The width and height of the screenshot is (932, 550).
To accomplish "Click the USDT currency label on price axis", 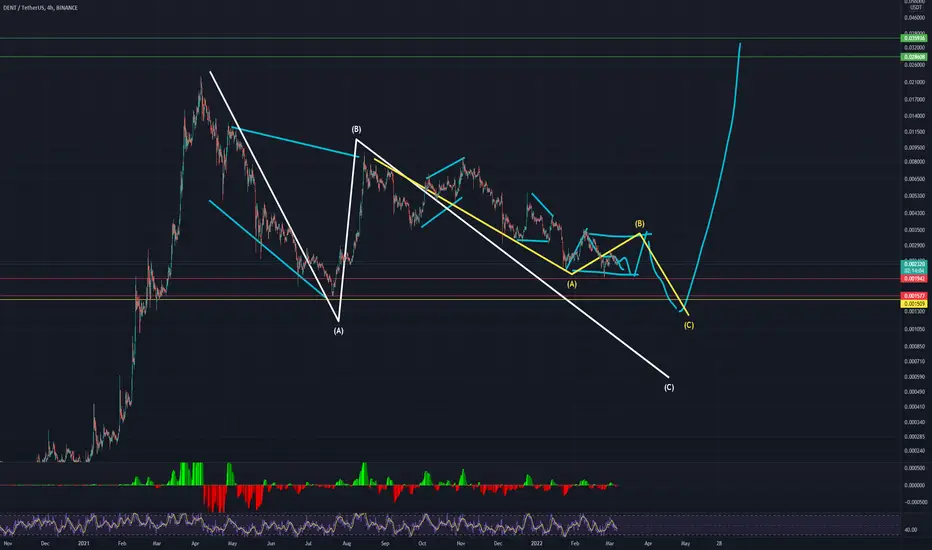I will coord(916,8).
